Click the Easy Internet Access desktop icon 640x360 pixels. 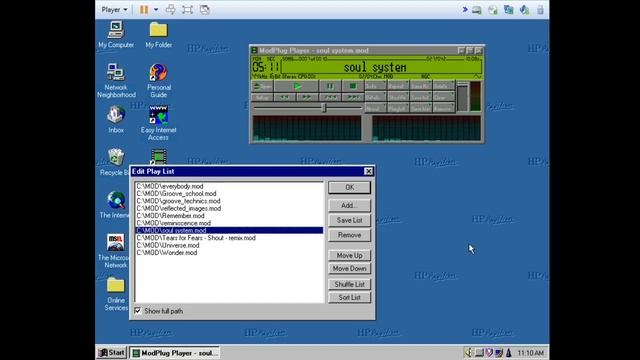pos(158,122)
